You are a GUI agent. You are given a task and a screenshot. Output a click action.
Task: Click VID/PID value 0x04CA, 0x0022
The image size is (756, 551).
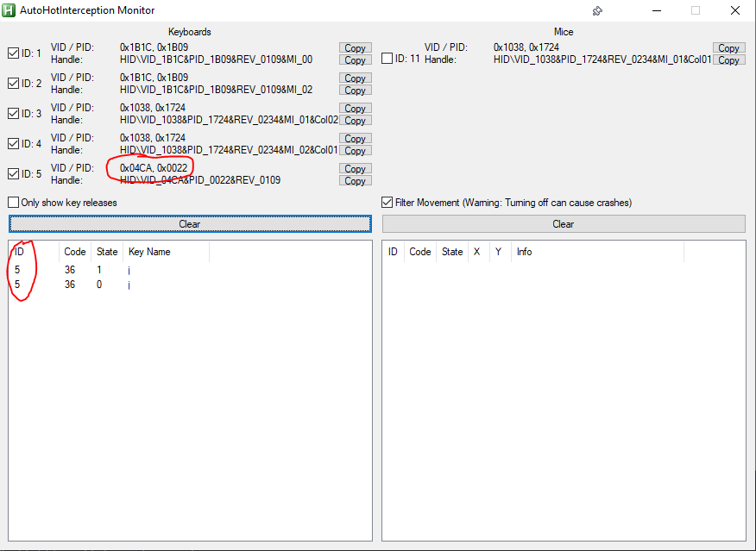(154, 168)
